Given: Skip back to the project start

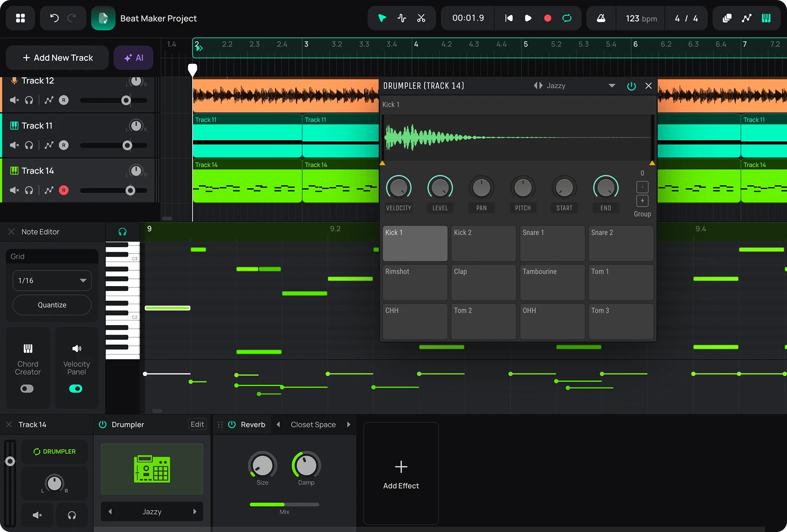Looking at the screenshot, I should click(x=509, y=18).
